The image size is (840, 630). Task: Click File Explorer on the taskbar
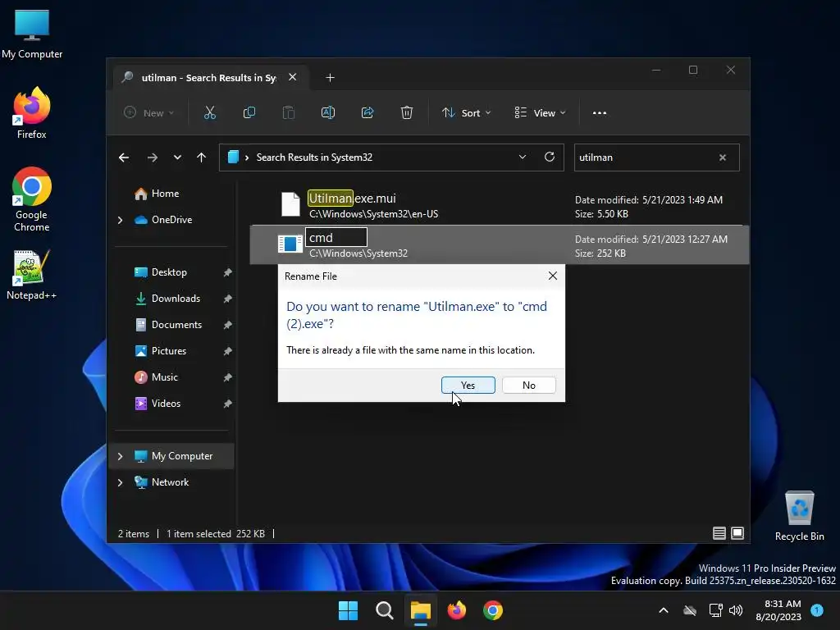point(421,610)
